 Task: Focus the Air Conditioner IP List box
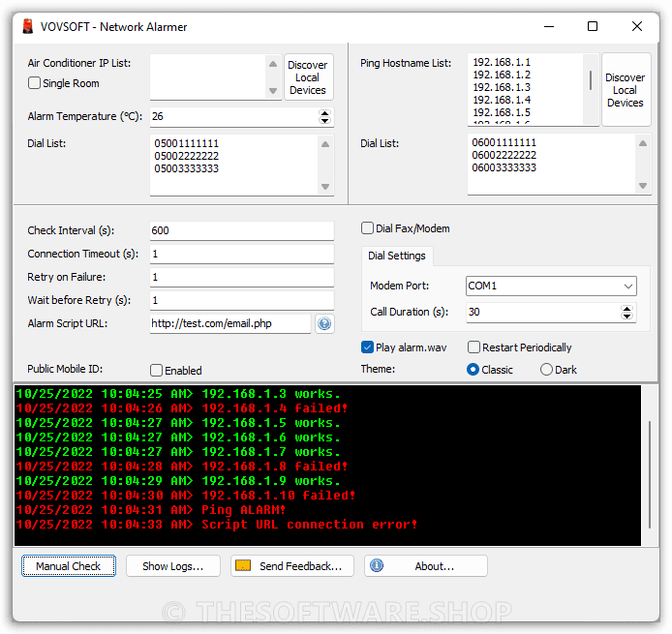click(208, 77)
